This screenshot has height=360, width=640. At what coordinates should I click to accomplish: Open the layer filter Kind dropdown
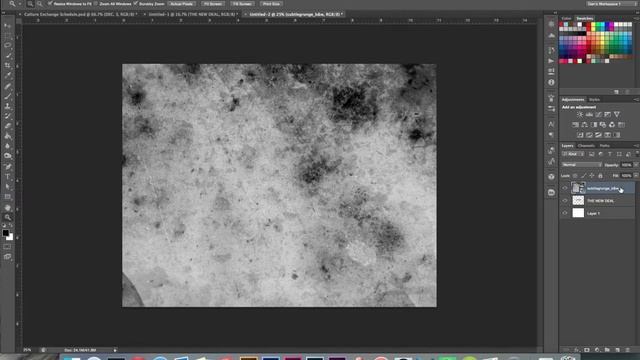pyautogui.click(x=573, y=154)
